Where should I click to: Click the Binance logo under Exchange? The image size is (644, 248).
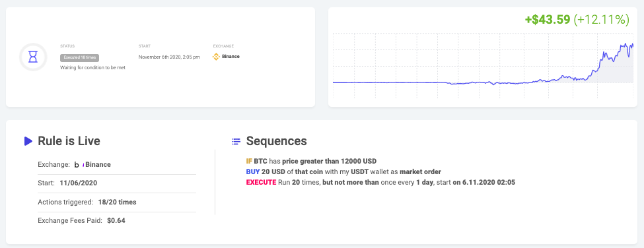[216, 57]
